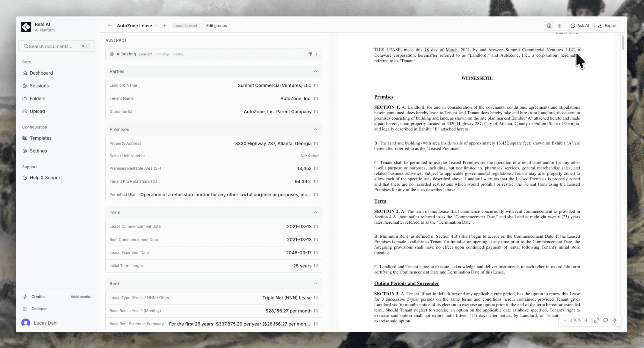Screen dimensions: 644x348
Task: Copy the AI Briefing summary
Action: [x=310, y=54]
